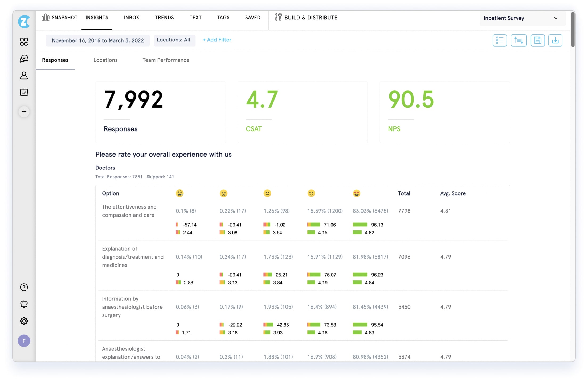Open the Team Performance sub-tab
The width and height of the screenshot is (588, 382).
[166, 60]
